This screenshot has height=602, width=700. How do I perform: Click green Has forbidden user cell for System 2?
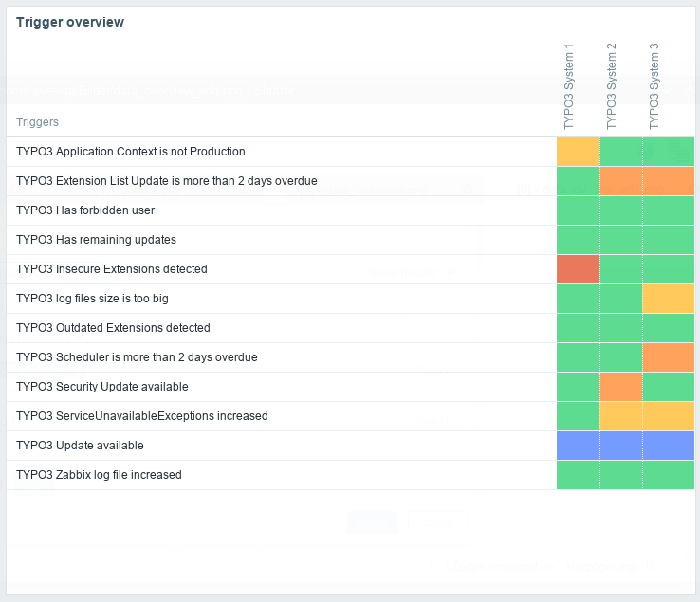(621, 210)
